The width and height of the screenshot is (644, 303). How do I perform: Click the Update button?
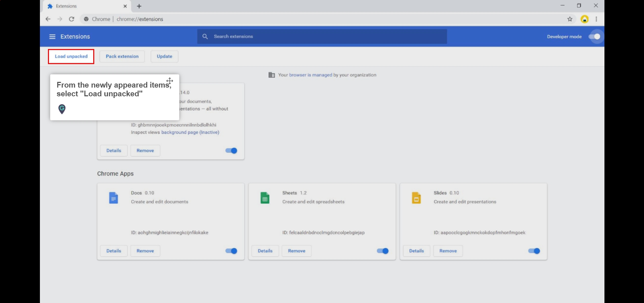(164, 56)
